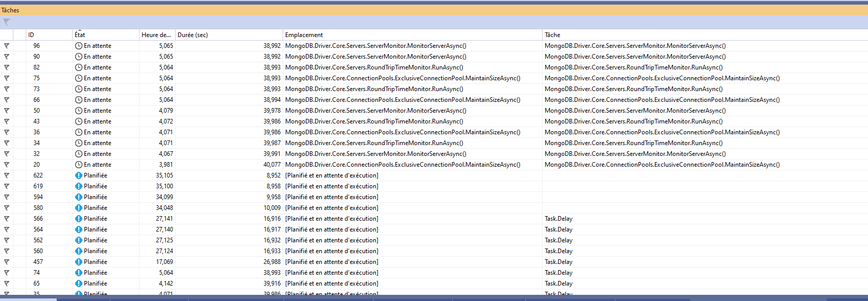Sort by the ID column header
Image resolution: width=868 pixels, height=301 pixels.
pyautogui.click(x=49, y=35)
